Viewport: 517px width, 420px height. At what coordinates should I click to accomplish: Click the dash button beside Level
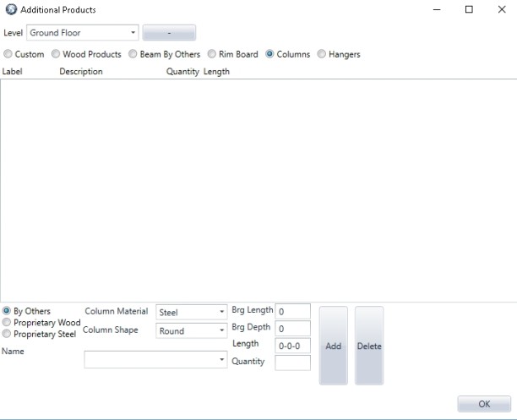coord(169,33)
